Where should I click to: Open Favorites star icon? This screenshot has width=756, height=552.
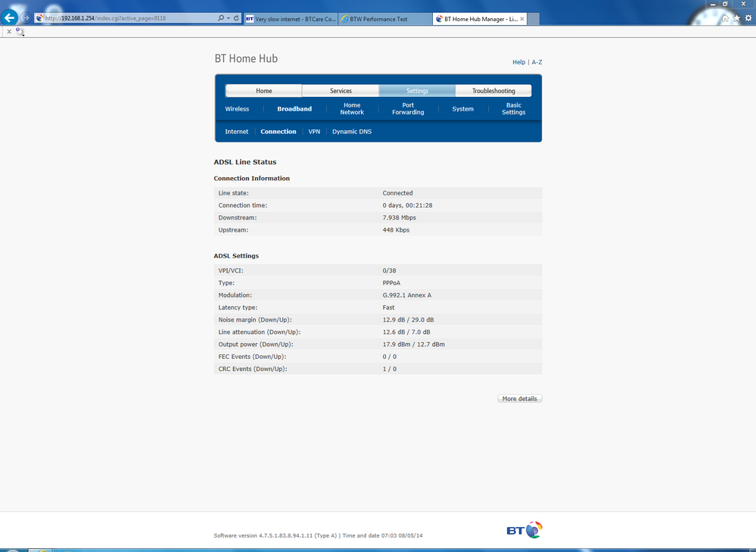coord(736,18)
